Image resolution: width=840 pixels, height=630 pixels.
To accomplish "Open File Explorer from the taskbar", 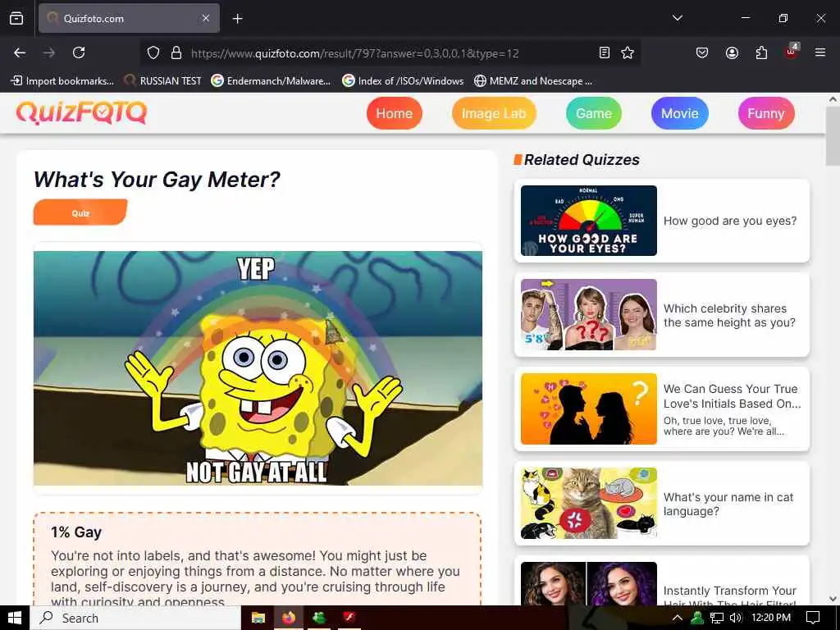I will click(258, 618).
